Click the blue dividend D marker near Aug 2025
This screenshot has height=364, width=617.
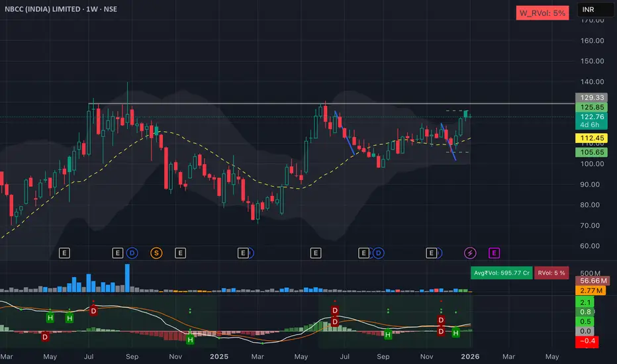pyautogui.click(x=378, y=253)
